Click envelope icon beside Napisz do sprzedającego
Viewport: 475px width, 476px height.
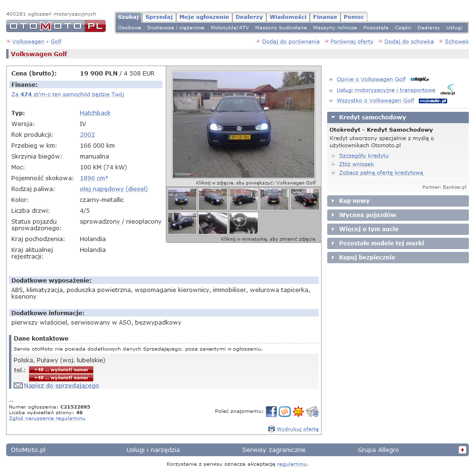click(x=18, y=385)
